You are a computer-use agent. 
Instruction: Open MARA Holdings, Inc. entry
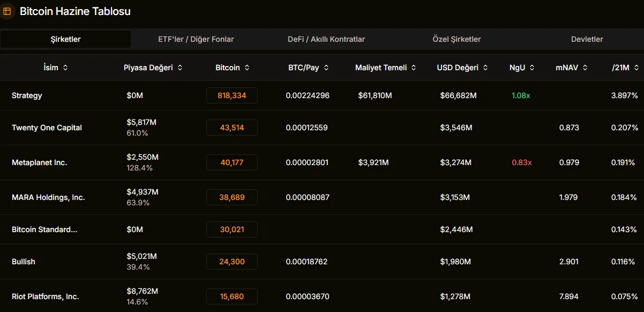(x=48, y=197)
